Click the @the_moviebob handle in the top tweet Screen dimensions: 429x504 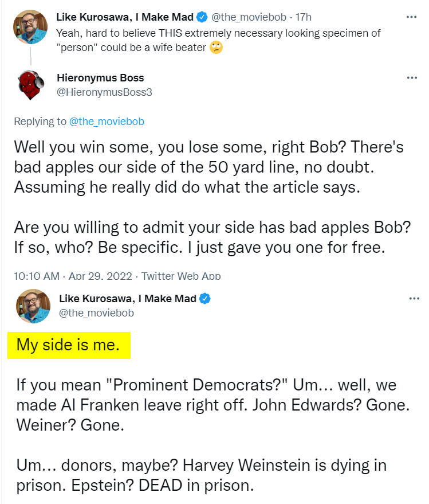[249, 17]
